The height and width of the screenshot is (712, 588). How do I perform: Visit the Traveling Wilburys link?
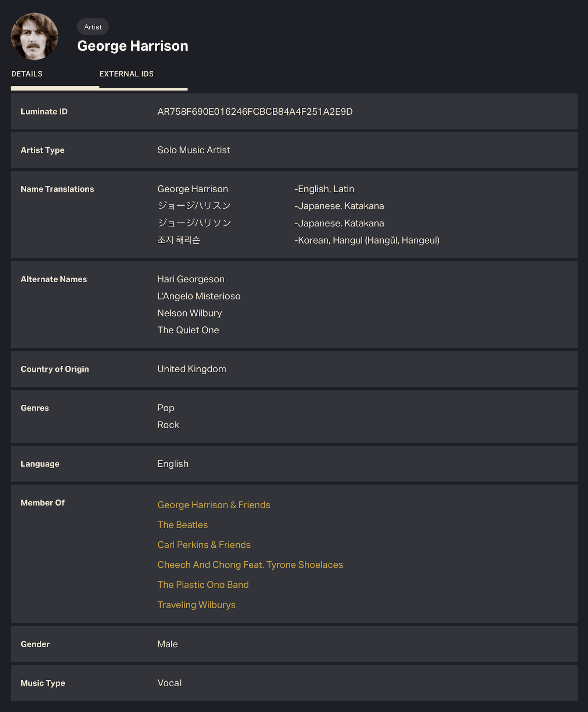196,605
